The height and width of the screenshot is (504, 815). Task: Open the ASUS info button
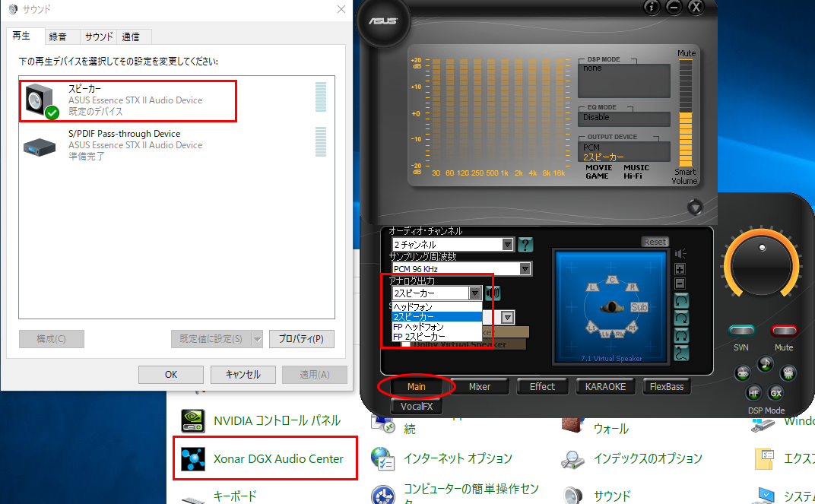652,8
